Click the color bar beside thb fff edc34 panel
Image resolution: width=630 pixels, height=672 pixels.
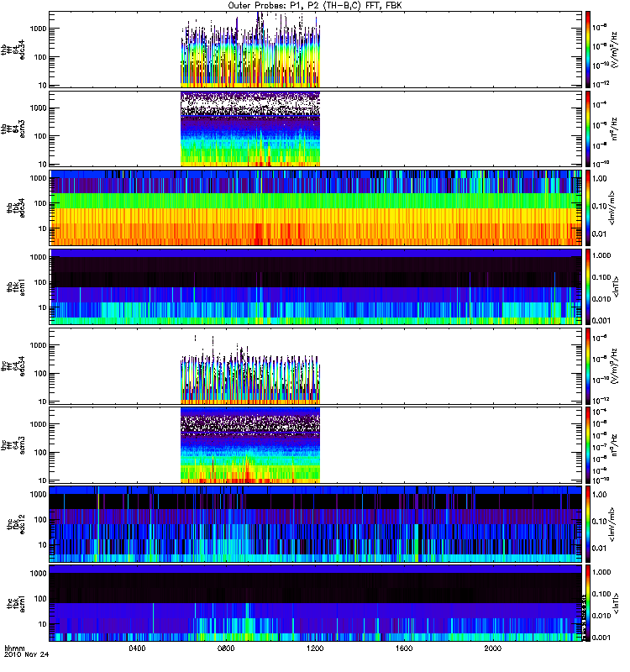588,50
